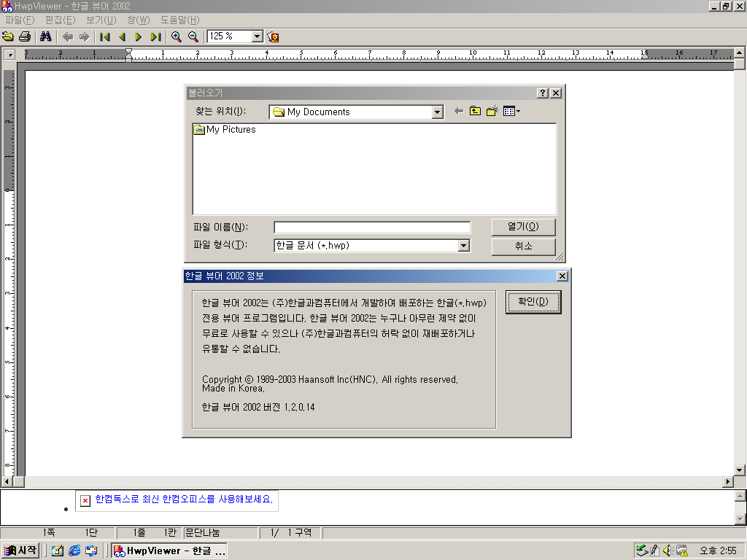Launch Internet Explorer from quick launch
Viewport: 747px width, 560px height.
[74, 551]
